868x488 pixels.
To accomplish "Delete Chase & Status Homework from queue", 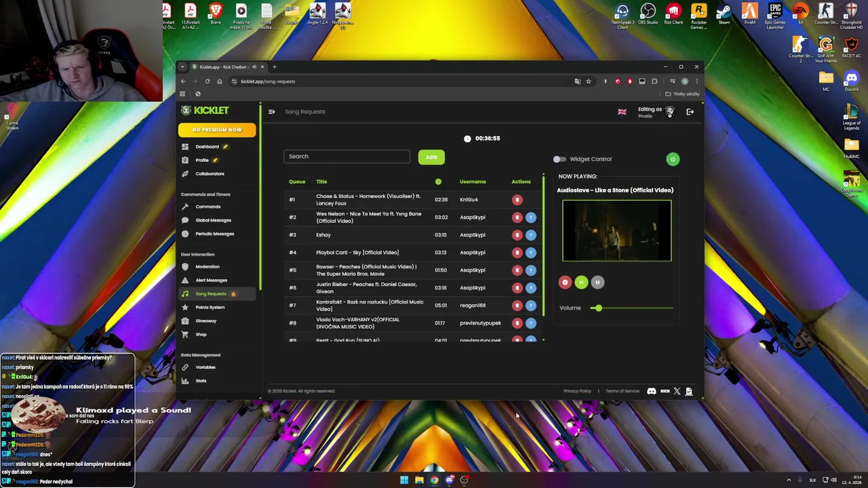I will click(517, 199).
